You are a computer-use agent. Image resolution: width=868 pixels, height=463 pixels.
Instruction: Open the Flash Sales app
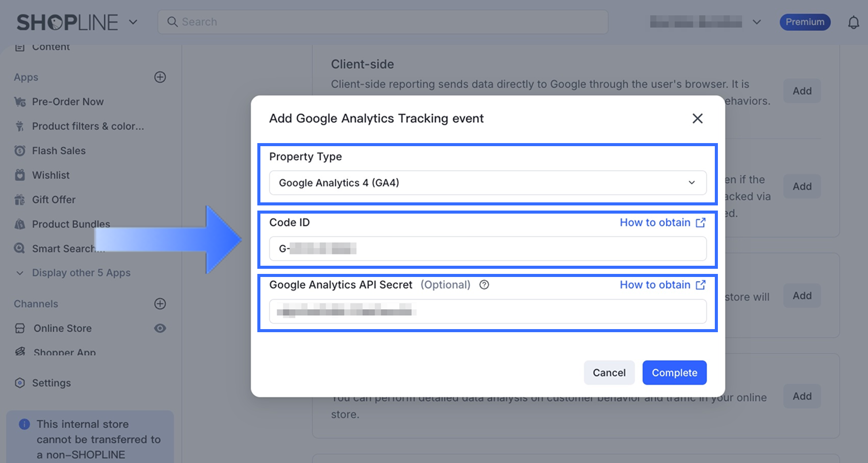(x=58, y=151)
